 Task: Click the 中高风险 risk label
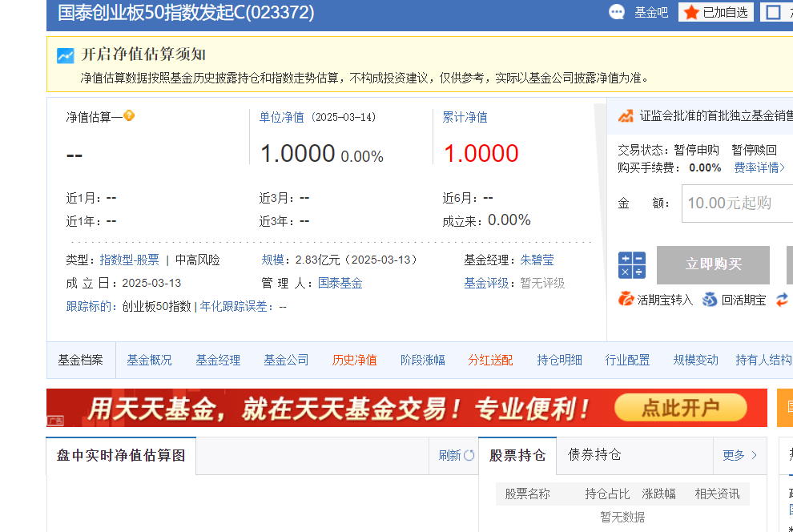click(198, 260)
